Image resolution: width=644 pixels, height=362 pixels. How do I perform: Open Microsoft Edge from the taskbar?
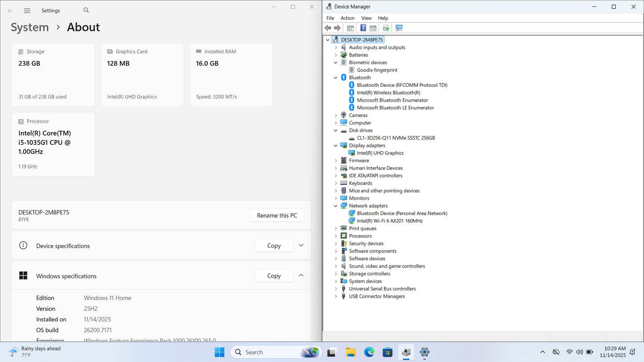tap(369, 352)
